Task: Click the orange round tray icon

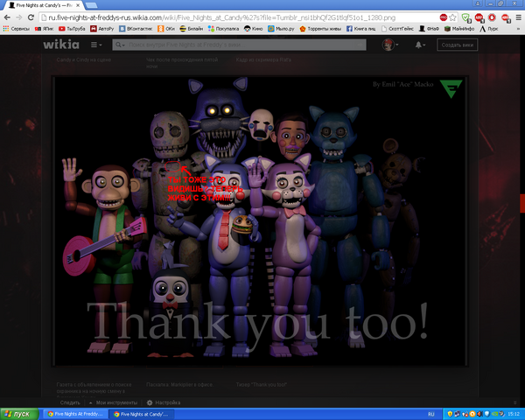Action: tap(472, 414)
